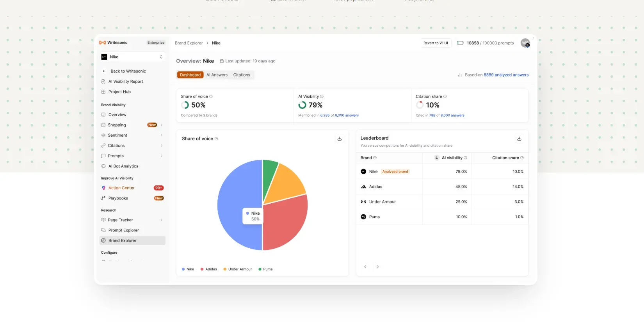
Task: Click the Project Hub grid icon
Action: tap(103, 92)
